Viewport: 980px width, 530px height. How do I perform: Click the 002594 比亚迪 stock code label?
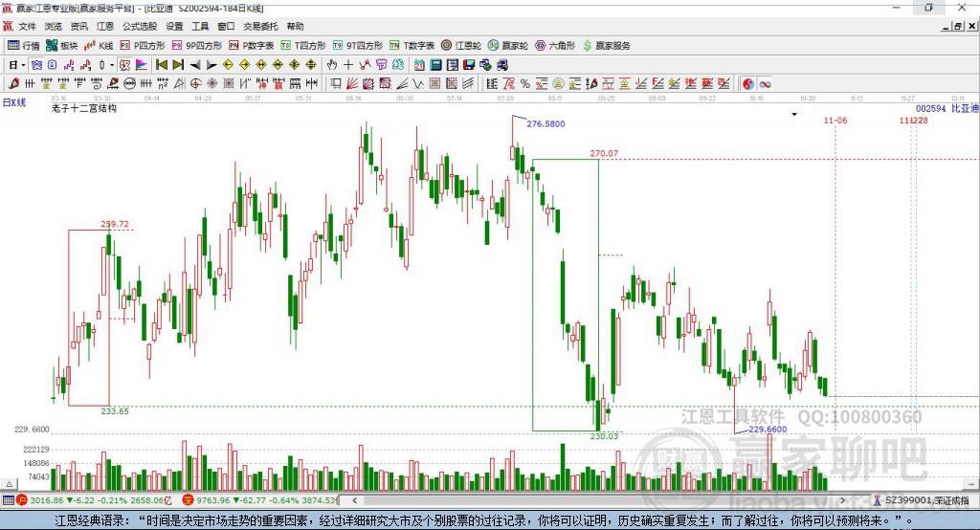pyautogui.click(x=947, y=109)
